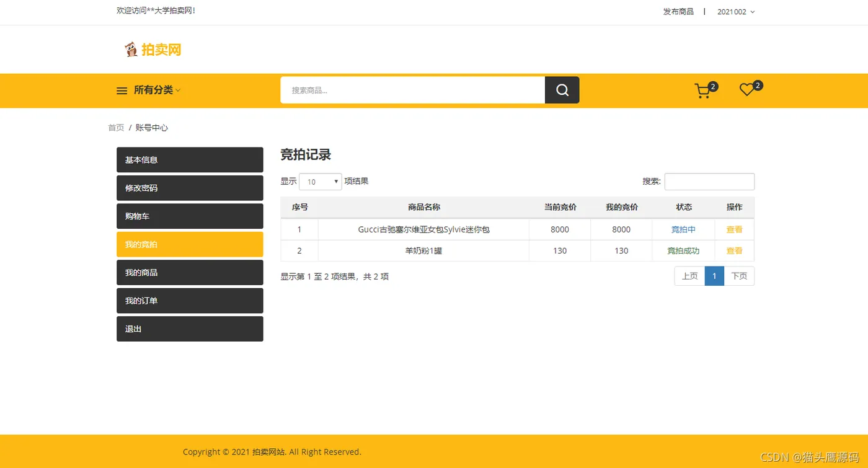Viewport: 868px width, 468px height.
Task: Go to 首页 breadcrumb link
Action: pyautogui.click(x=116, y=128)
